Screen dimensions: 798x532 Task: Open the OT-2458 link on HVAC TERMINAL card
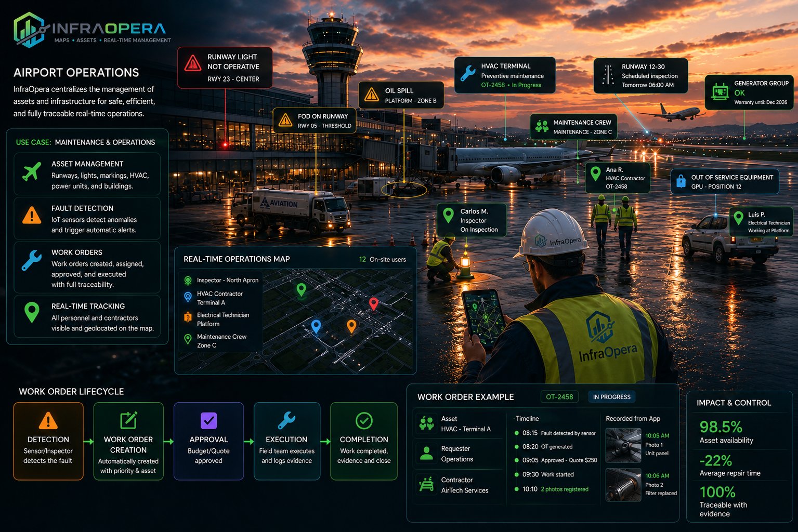tap(493, 85)
